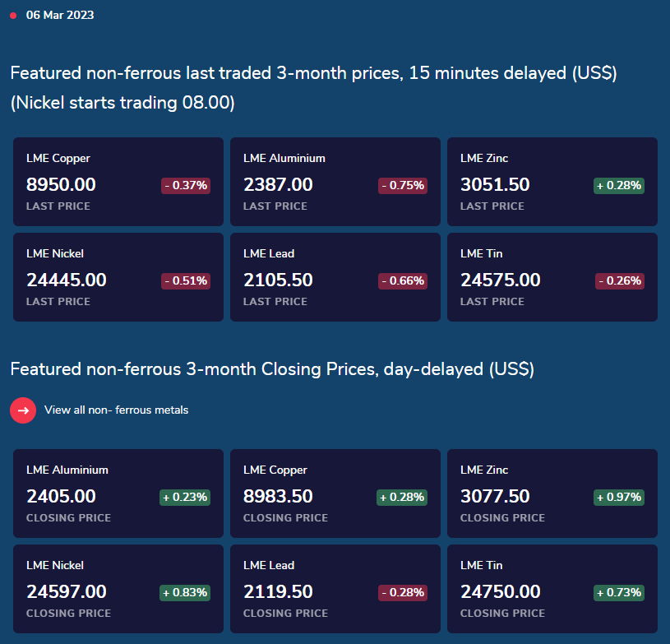This screenshot has height=644, width=670.
Task: Click the +0.23% badge on Aluminium closing
Action: (185, 498)
